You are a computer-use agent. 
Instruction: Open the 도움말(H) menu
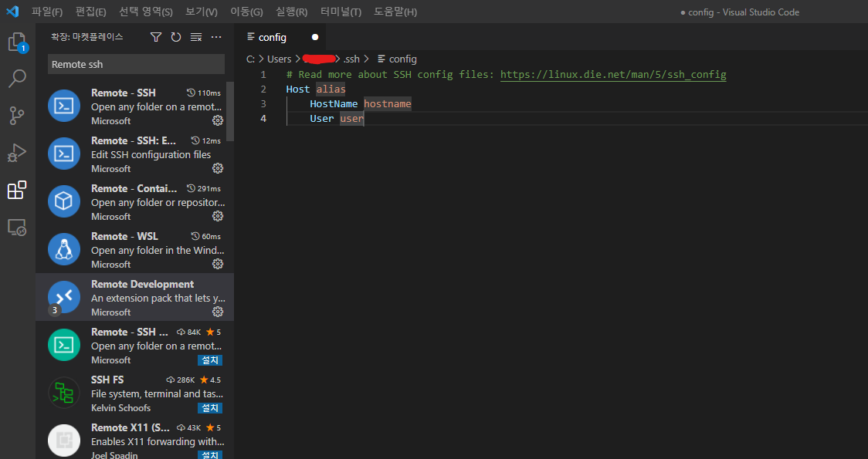395,12
